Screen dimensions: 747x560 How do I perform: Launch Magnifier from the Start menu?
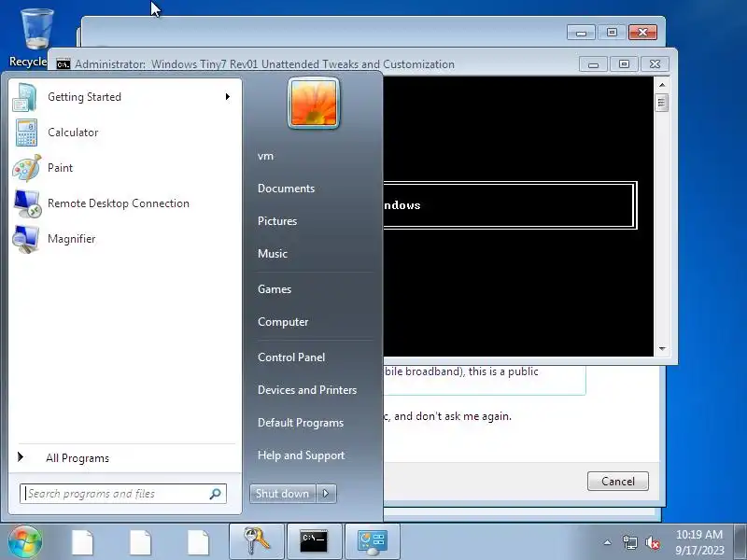point(125,239)
